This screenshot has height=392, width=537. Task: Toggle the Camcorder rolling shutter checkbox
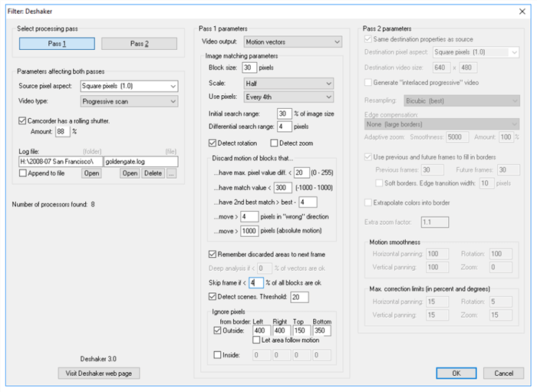pyautogui.click(x=22, y=120)
